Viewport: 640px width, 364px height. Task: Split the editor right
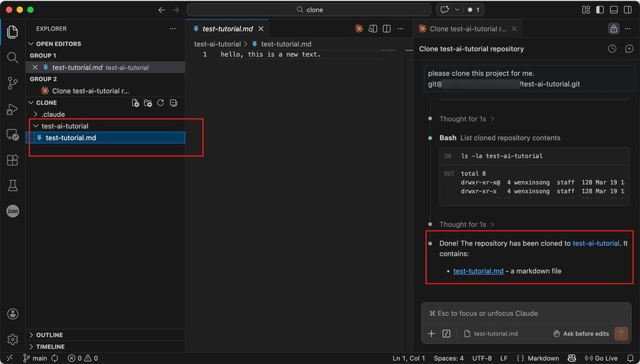(x=387, y=29)
